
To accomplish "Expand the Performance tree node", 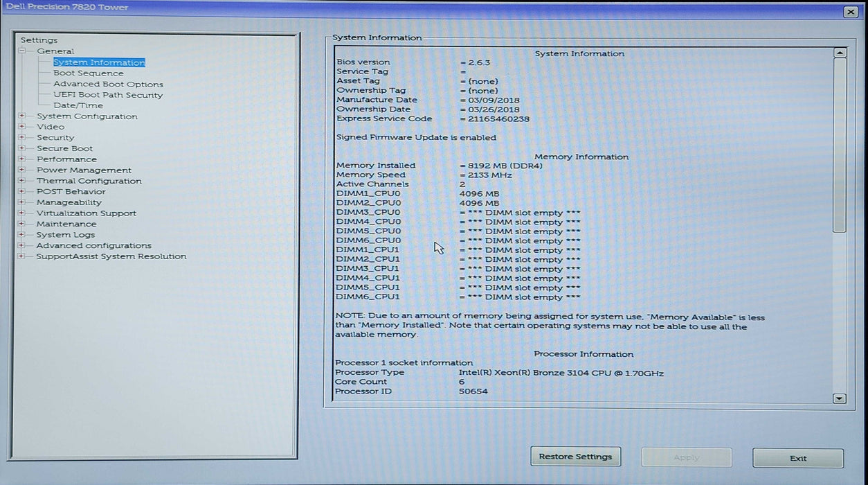I will pyautogui.click(x=22, y=159).
